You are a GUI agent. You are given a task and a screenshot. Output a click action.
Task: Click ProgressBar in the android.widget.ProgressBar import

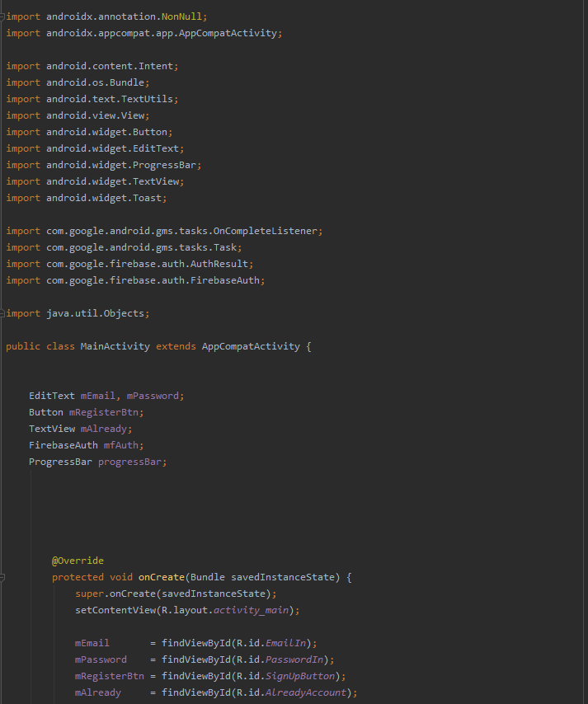coord(164,165)
